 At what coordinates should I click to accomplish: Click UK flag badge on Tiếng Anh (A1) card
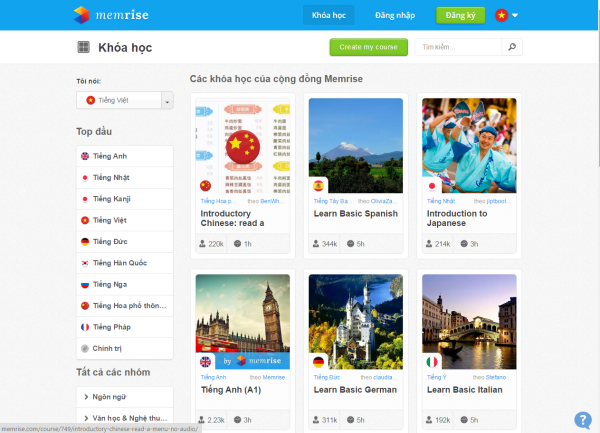(205, 362)
